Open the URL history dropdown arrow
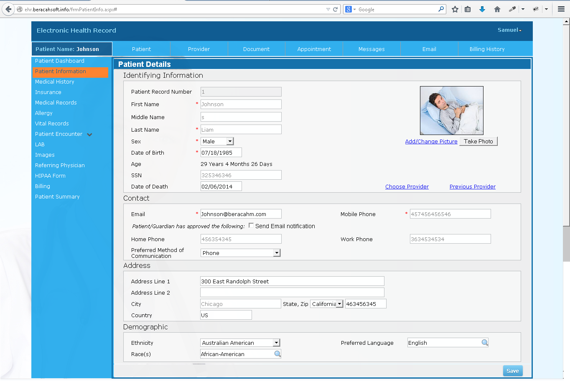The image size is (570, 392). pyautogui.click(x=328, y=9)
